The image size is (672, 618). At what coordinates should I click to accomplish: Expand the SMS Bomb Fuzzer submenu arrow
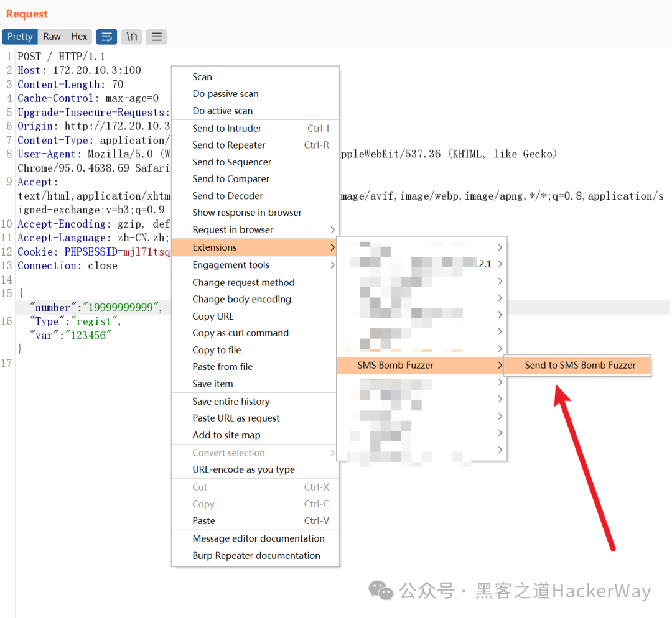[500, 366]
